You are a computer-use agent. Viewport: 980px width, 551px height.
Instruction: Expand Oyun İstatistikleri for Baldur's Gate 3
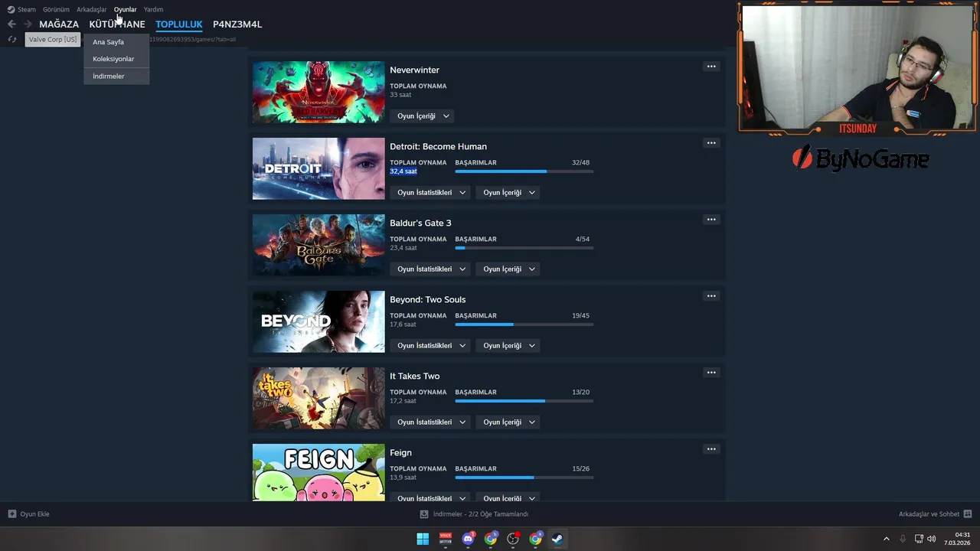431,269
